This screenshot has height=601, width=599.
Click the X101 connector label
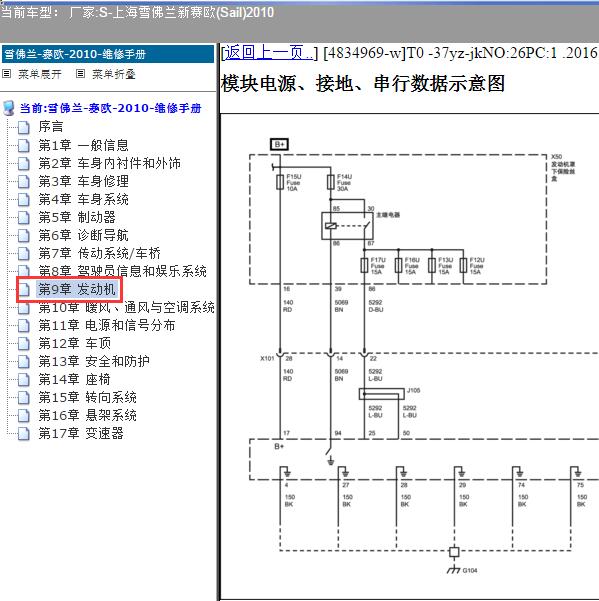(x=267, y=358)
